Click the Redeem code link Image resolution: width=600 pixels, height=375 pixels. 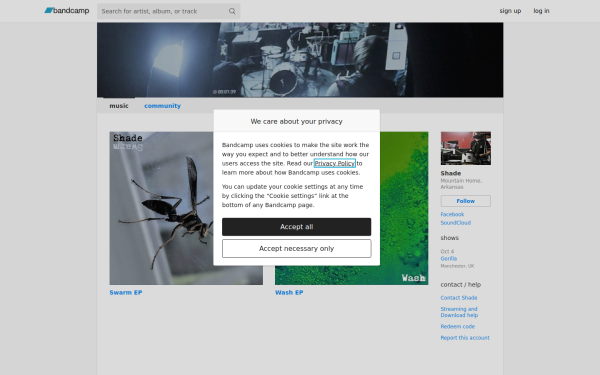click(458, 326)
